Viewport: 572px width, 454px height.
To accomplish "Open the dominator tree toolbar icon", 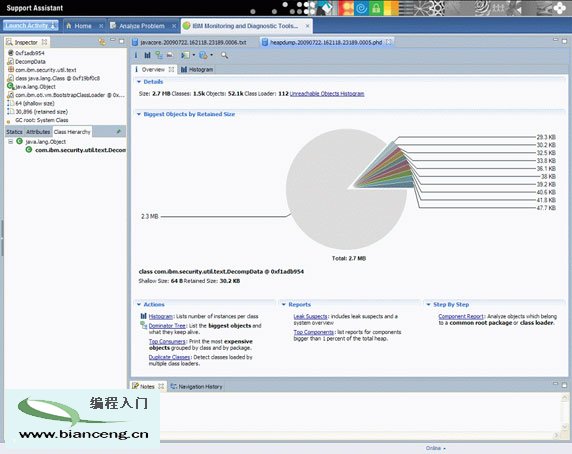I will [x=159, y=55].
